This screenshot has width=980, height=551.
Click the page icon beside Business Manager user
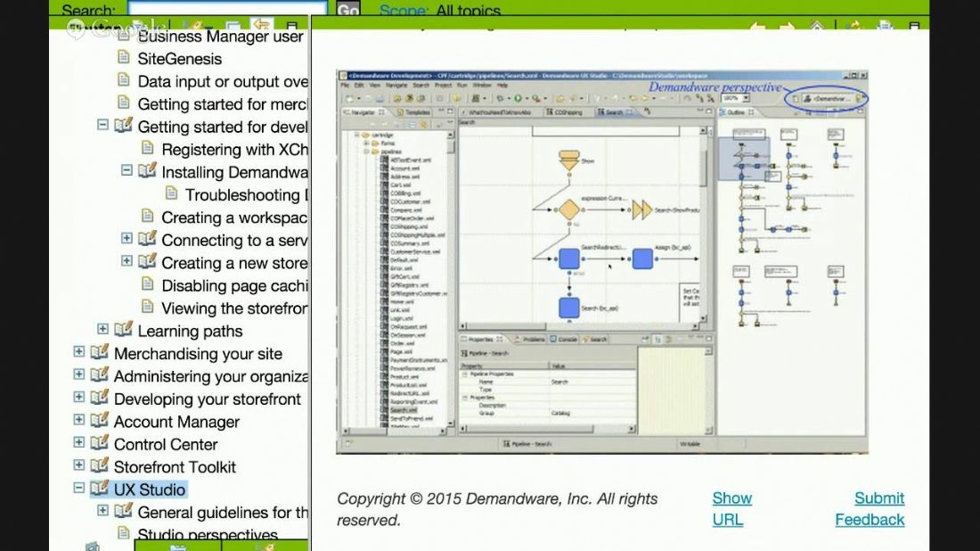124,36
